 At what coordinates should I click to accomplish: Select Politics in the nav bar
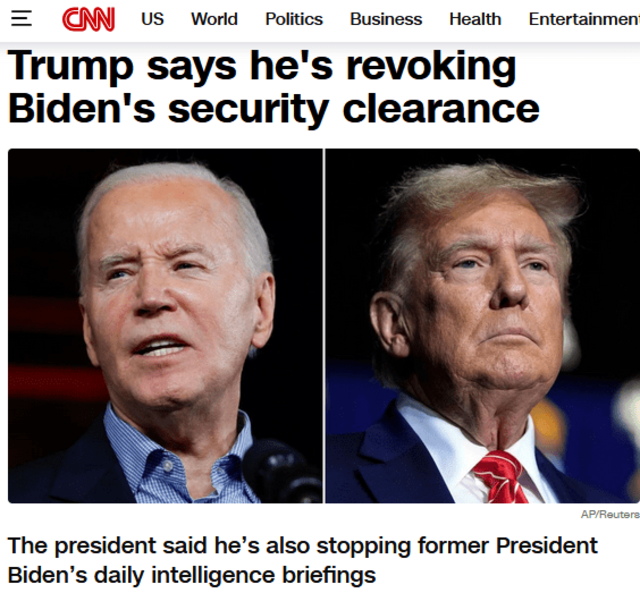[x=294, y=19]
